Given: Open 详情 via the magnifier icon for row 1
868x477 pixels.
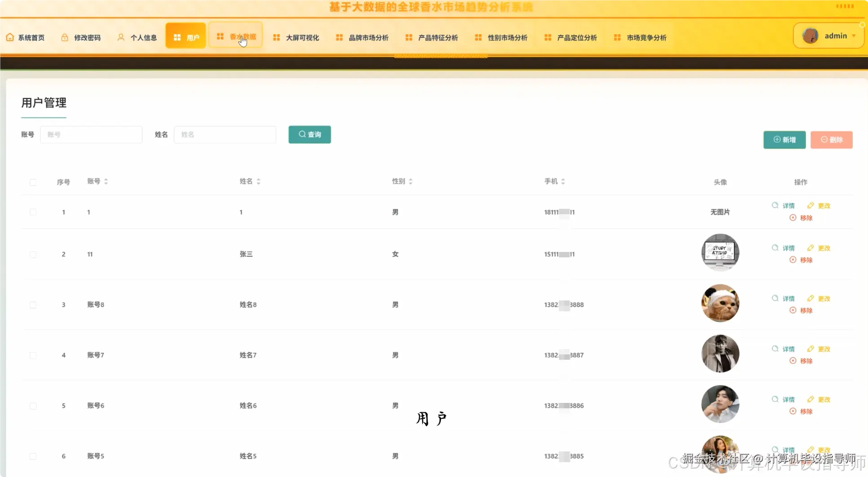Looking at the screenshot, I should [x=775, y=205].
